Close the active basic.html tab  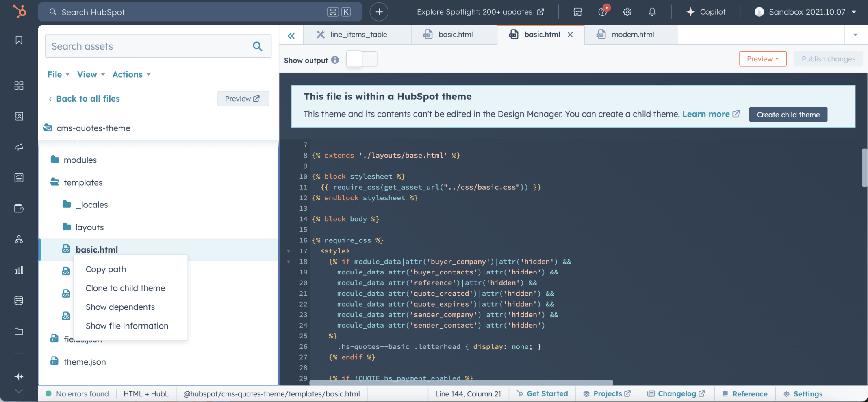click(570, 35)
